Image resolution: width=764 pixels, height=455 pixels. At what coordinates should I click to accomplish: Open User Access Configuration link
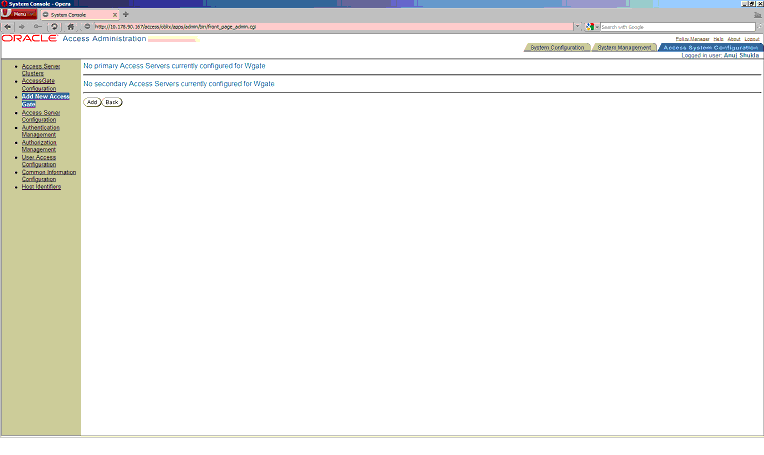click(x=39, y=161)
